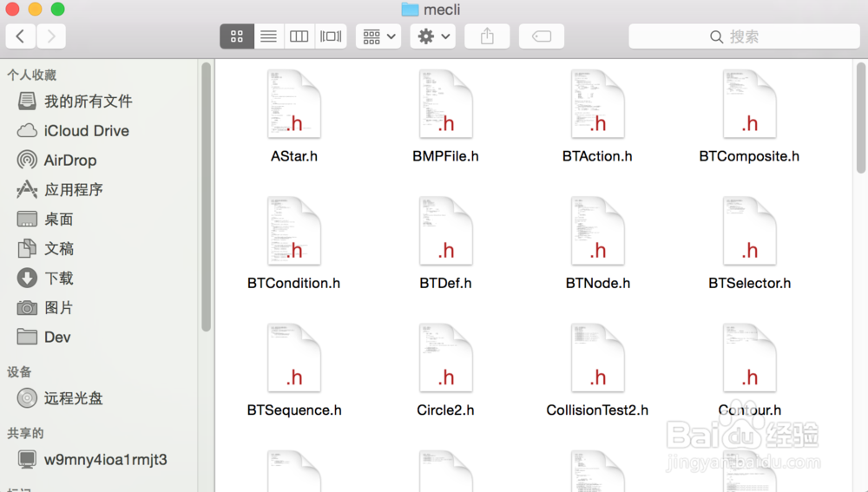
Task: Select the BTSelector.h file icon
Action: coord(750,231)
